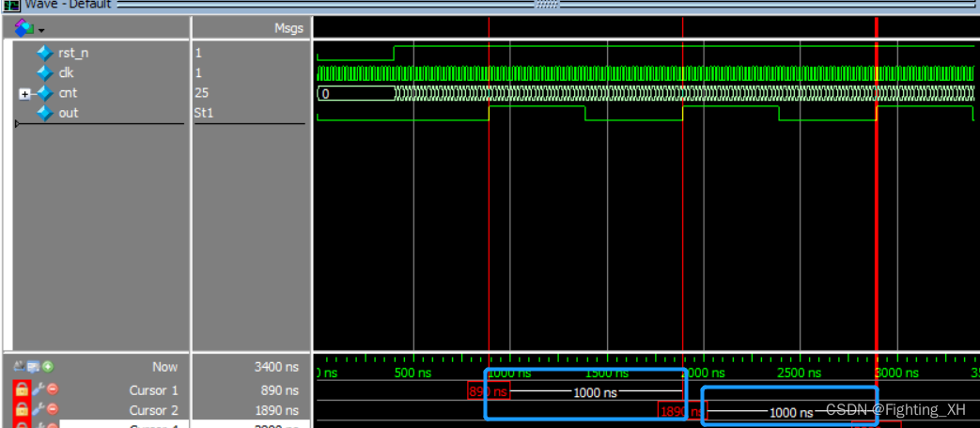Open Cursor 2 properties wrench

pyautogui.click(x=39, y=409)
